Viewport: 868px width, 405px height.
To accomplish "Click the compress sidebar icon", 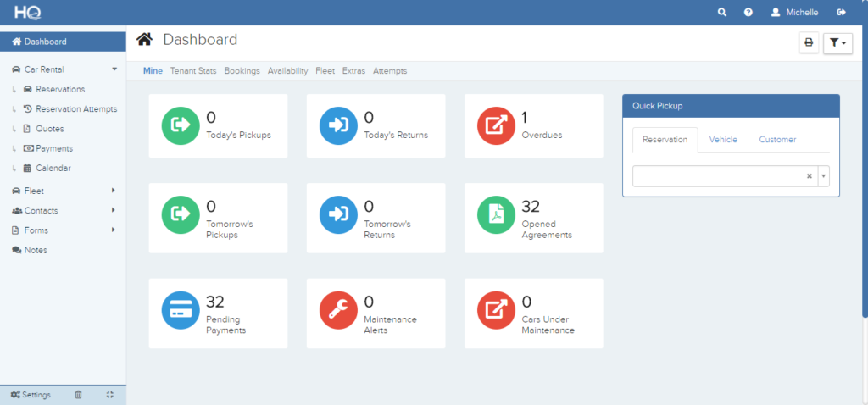I will click(x=109, y=395).
